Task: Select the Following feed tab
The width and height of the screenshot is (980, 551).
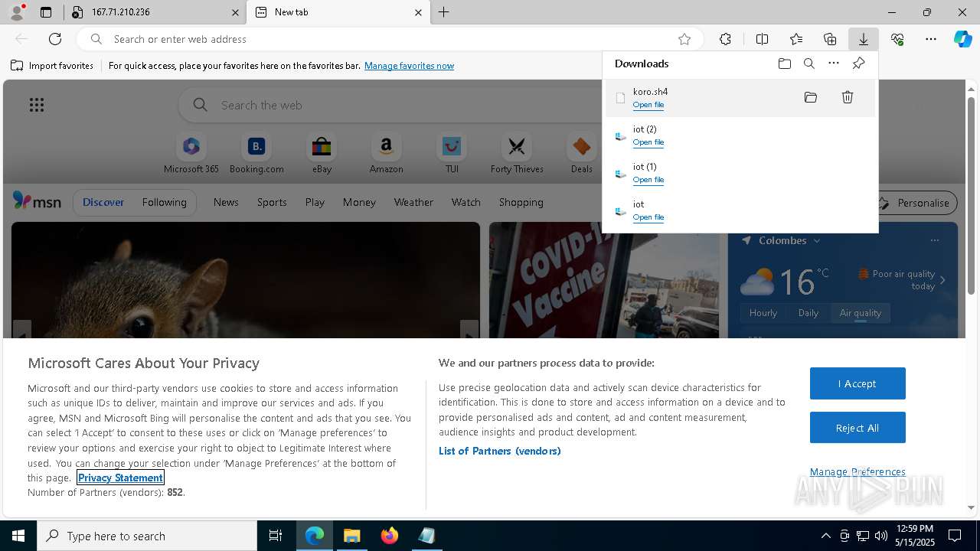Action: [x=164, y=202]
